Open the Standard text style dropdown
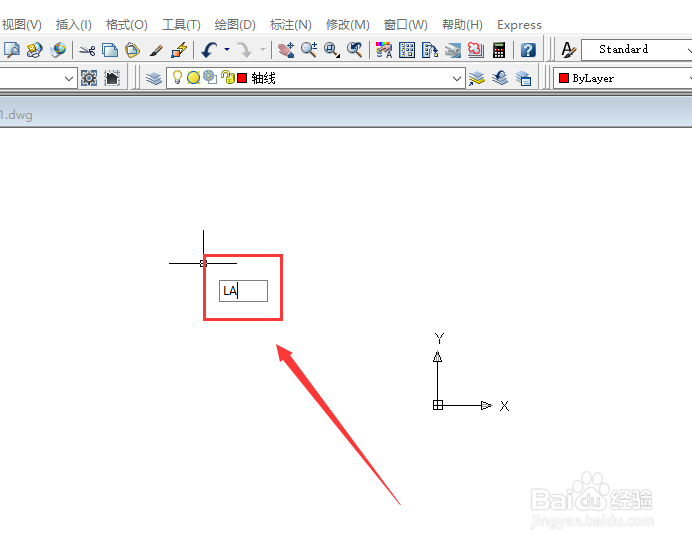 click(637, 49)
